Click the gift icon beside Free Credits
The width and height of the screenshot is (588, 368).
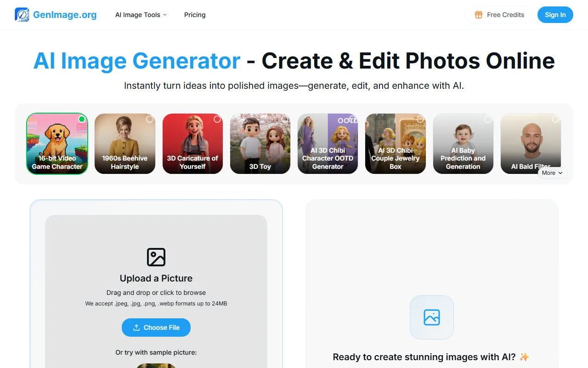[479, 15]
